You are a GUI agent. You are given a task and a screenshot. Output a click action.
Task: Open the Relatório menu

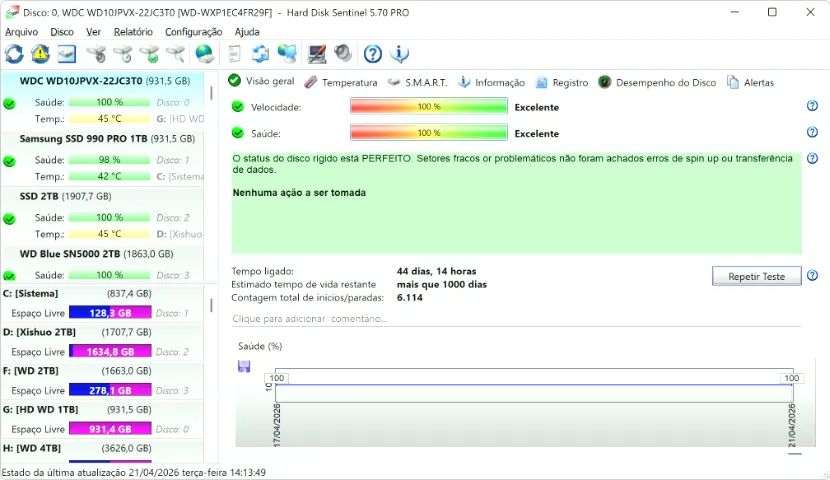point(133,32)
